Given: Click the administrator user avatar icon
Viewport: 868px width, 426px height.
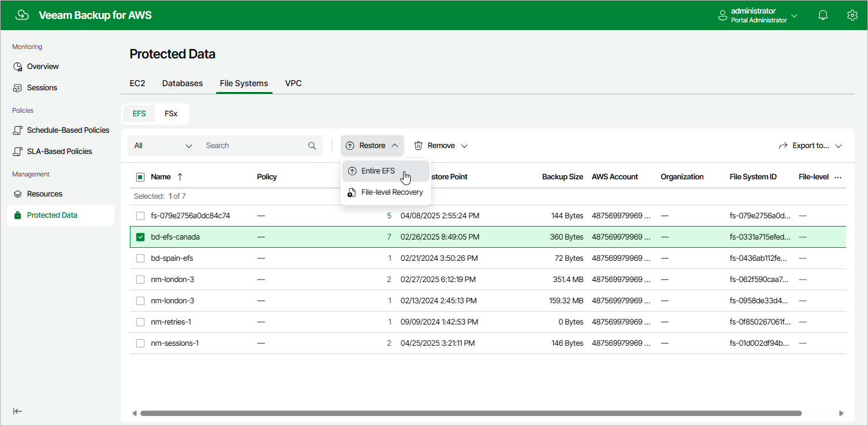Looking at the screenshot, I should tap(722, 16).
